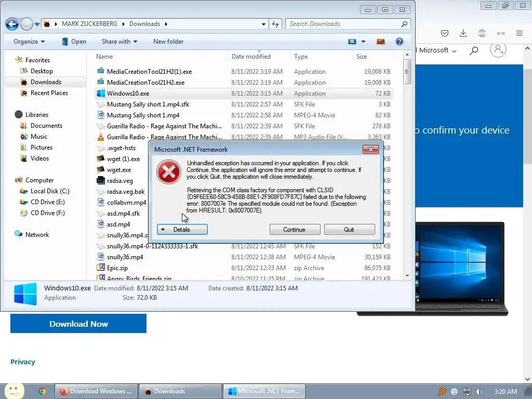
Task: Toggle the preview pane icon
Action: [x=381, y=42]
